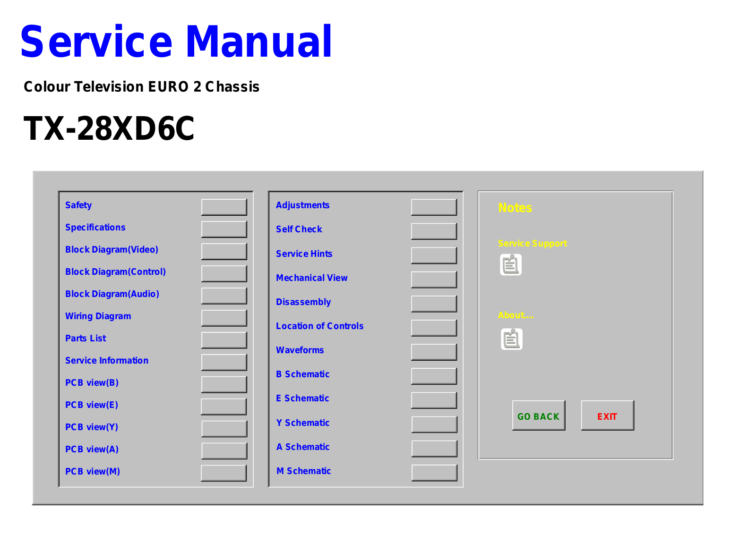
Task: Open the B Schematic button
Action: click(434, 376)
